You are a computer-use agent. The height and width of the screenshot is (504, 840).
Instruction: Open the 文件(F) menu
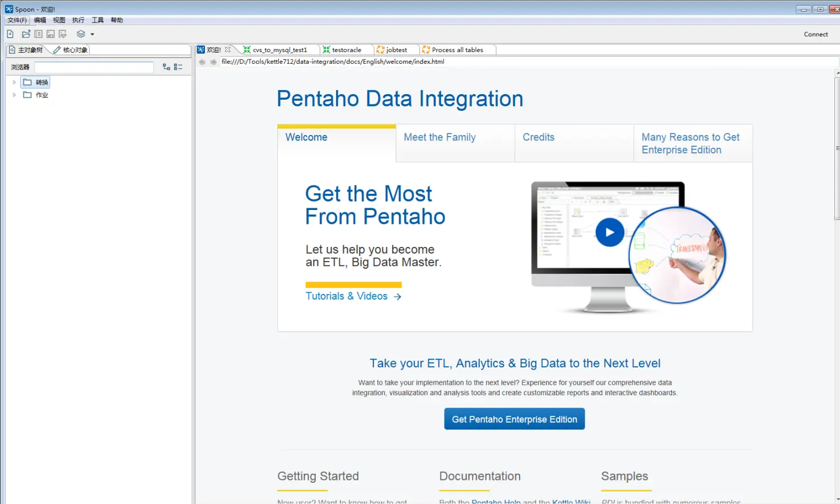click(x=17, y=20)
